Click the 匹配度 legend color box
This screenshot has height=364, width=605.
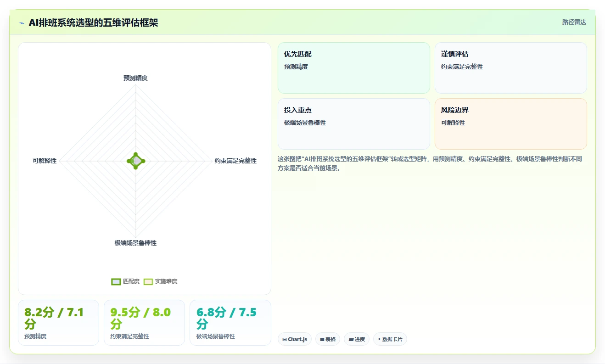pyautogui.click(x=116, y=281)
